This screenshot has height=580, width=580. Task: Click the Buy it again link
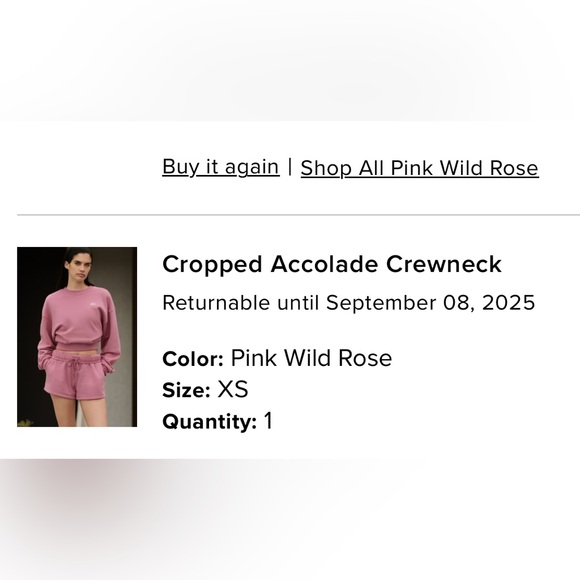pos(221,167)
